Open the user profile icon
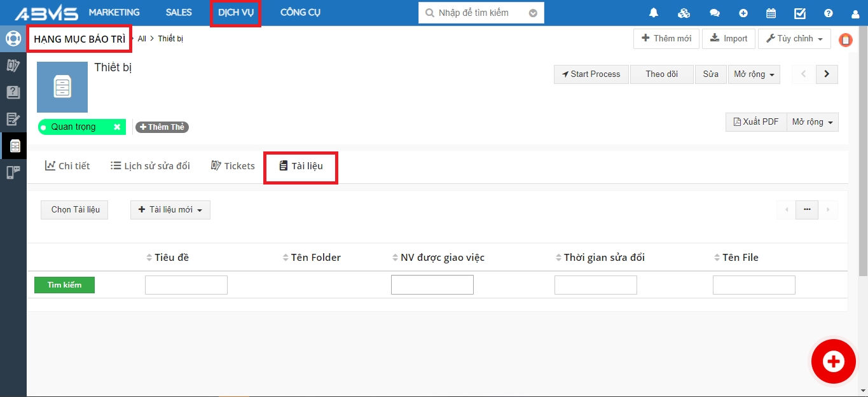This screenshot has height=397, width=868. [x=855, y=13]
